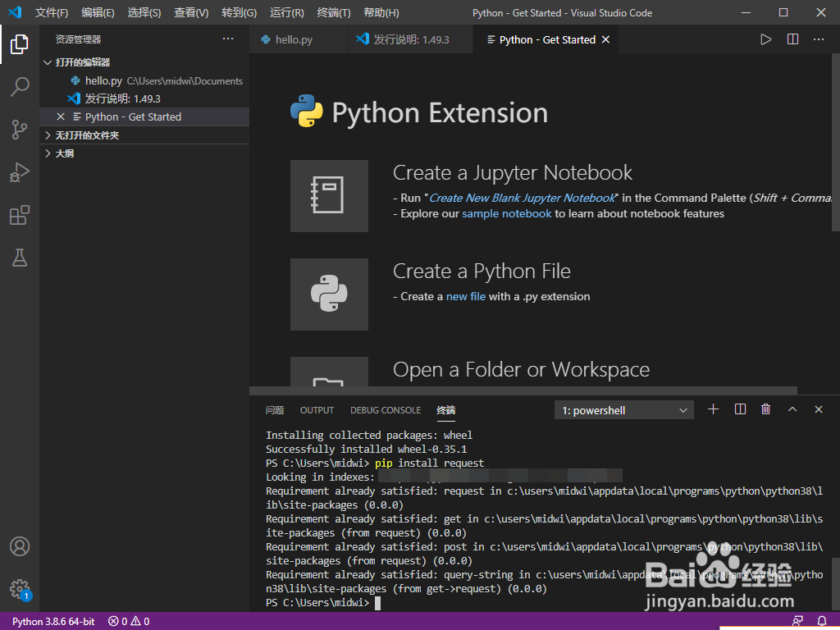
Task: Open the 帮助(H) menu
Action: click(381, 12)
